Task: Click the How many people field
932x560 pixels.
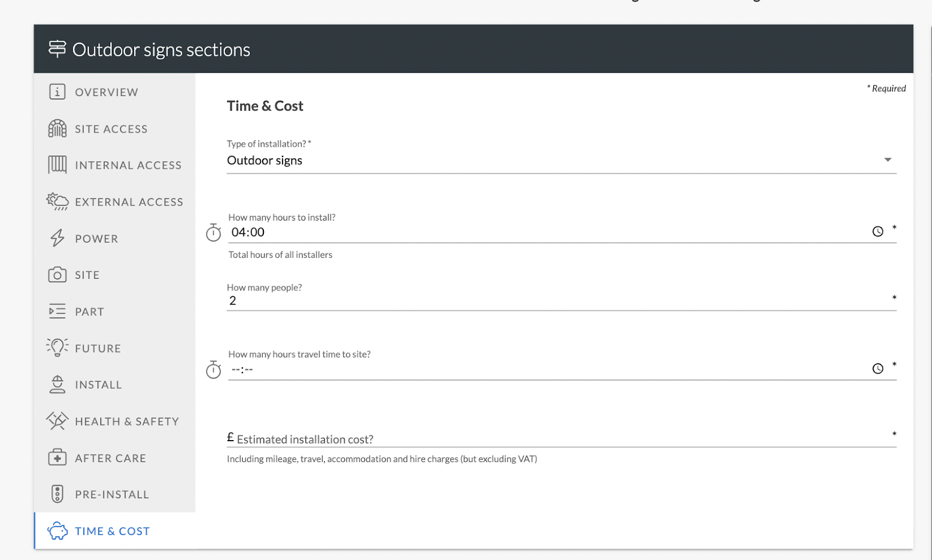Action: click(x=562, y=301)
